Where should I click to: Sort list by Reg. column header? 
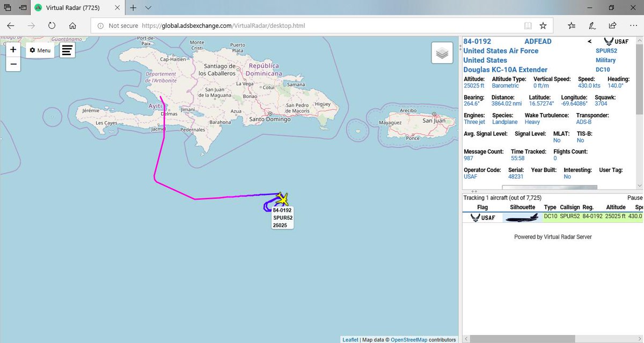point(588,207)
